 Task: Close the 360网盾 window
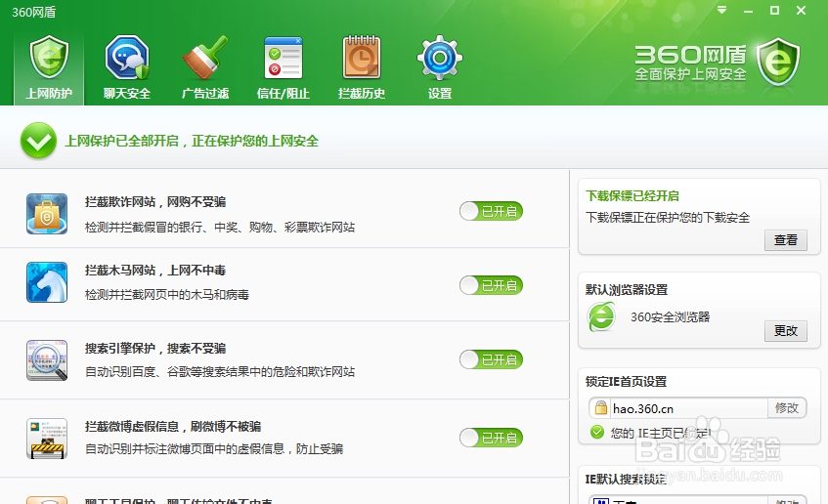801,10
